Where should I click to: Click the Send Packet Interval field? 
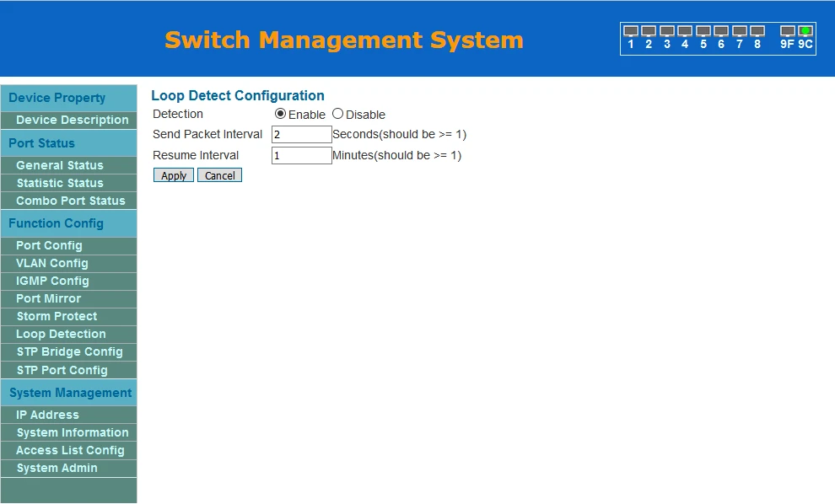[x=301, y=135]
